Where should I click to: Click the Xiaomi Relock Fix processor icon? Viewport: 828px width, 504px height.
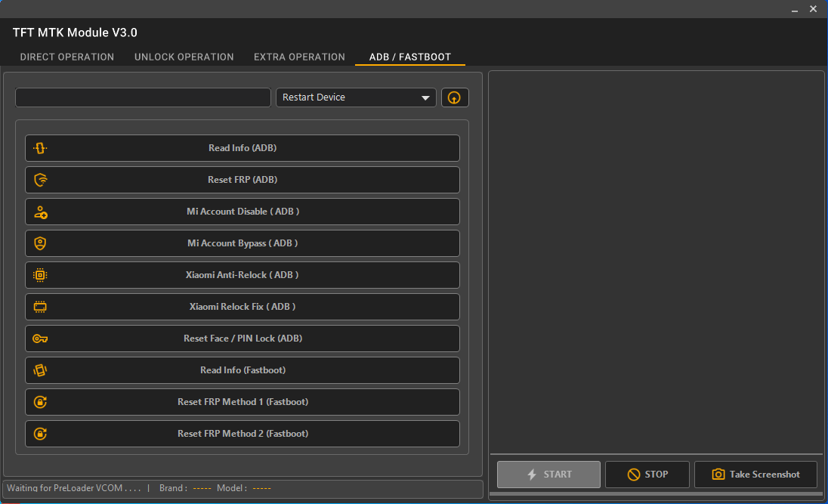pyautogui.click(x=39, y=307)
